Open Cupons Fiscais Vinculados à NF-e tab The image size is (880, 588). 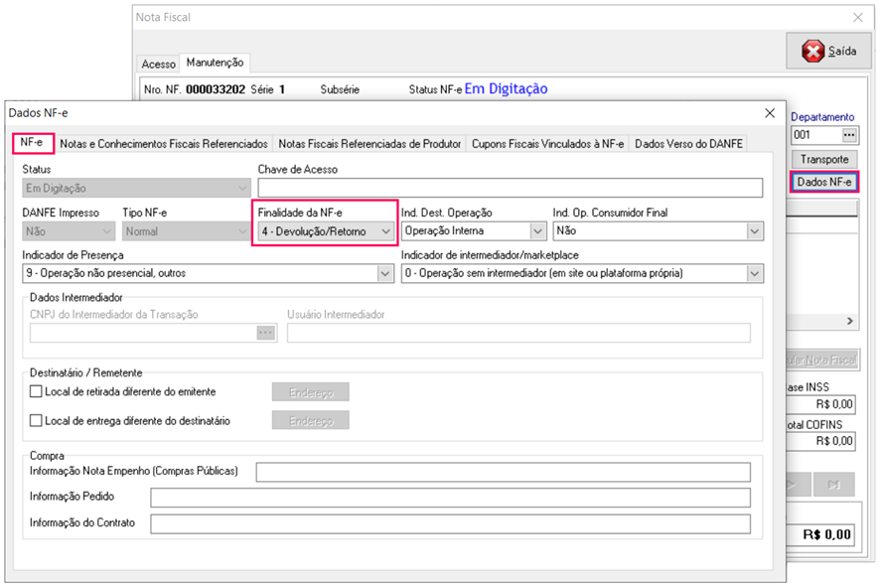pos(547,144)
